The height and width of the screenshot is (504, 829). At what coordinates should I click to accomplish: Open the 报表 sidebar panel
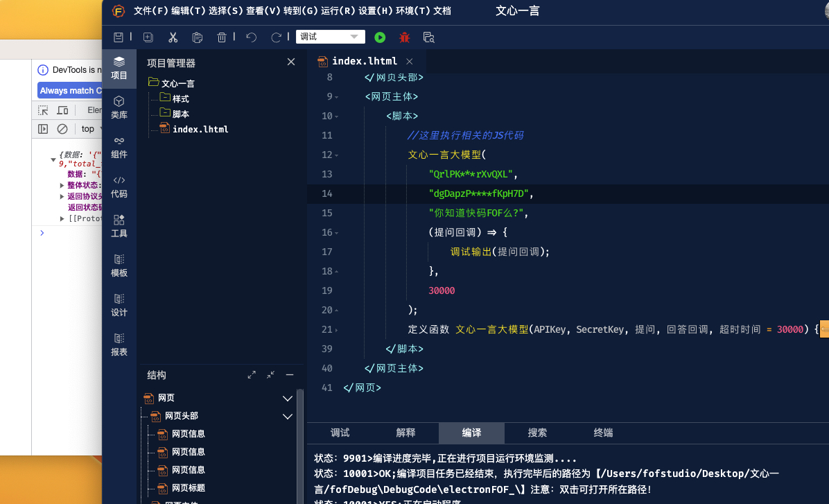click(119, 345)
